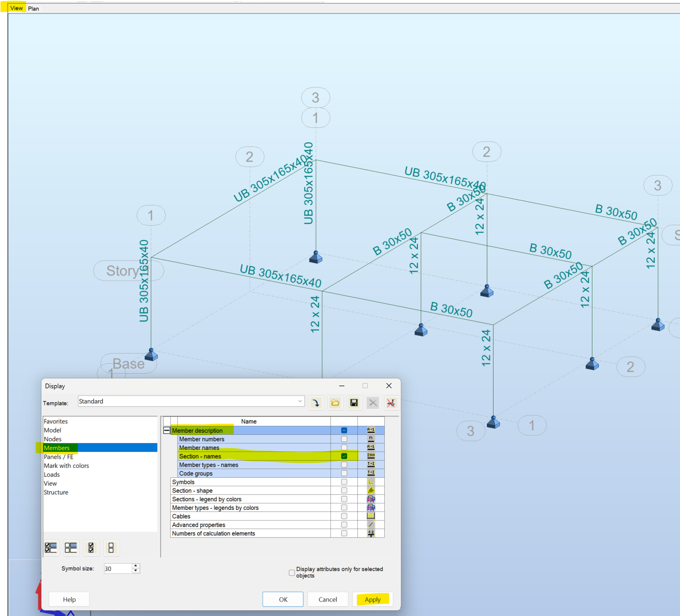
Task: Click the Symbols row icon
Action: [371, 482]
